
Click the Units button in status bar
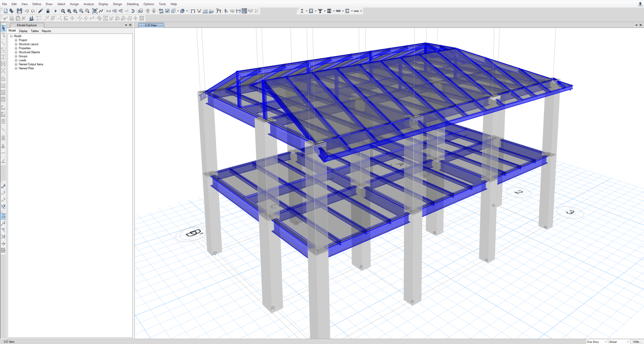tap(636, 342)
